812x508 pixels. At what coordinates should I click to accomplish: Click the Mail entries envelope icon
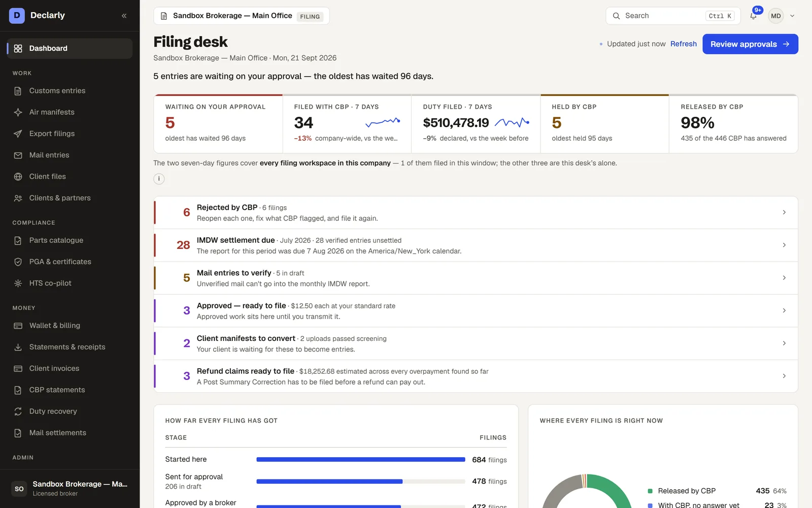coord(18,155)
